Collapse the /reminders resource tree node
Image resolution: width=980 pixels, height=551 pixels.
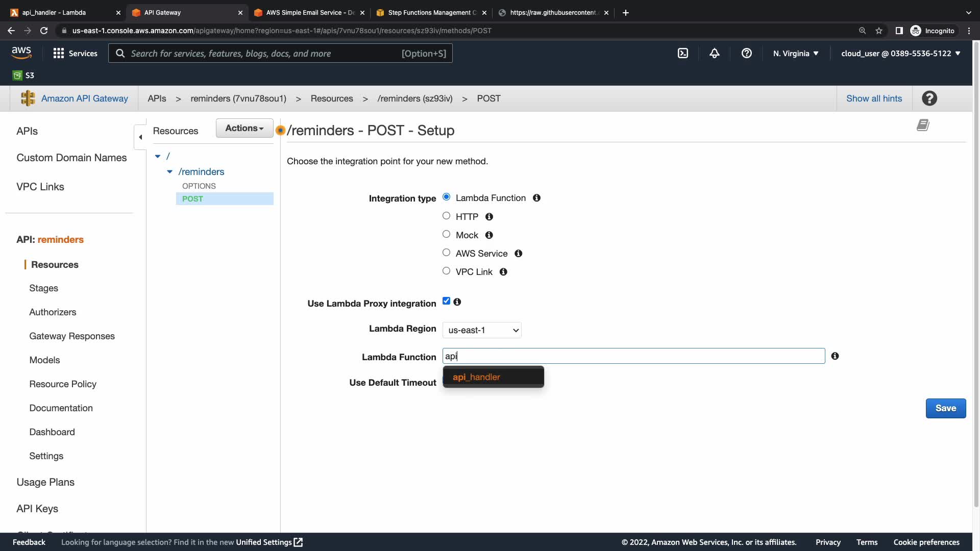pyautogui.click(x=170, y=172)
